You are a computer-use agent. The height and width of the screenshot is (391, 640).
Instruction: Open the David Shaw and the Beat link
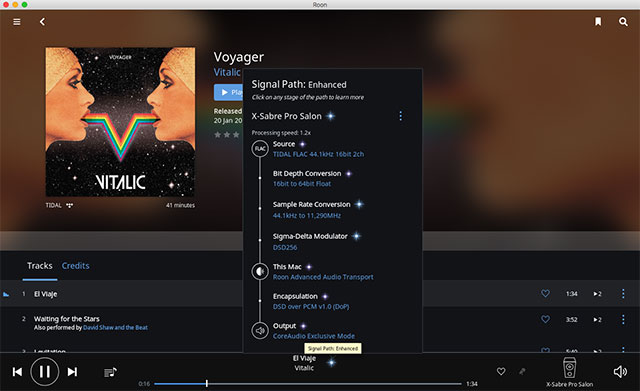[116, 328]
